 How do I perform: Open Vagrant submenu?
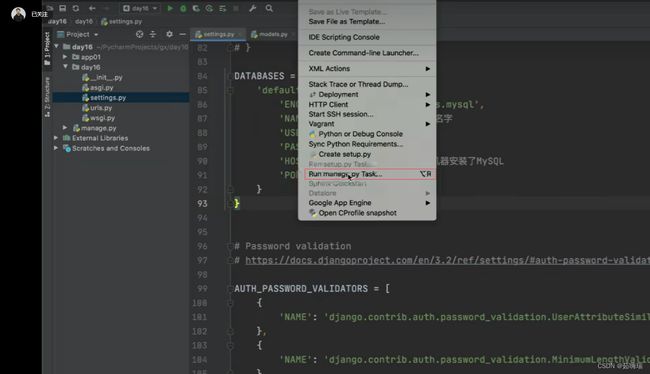point(367,124)
